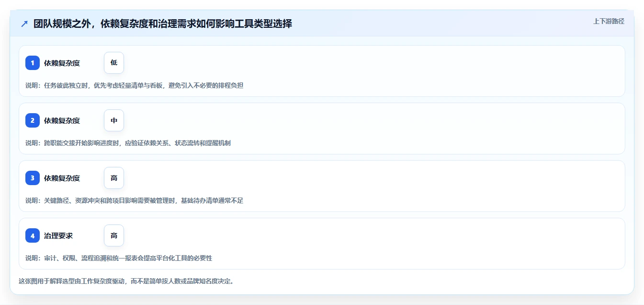Screen dimensions: 644x305
Task: Click the number 2 badge
Action: 33,120
